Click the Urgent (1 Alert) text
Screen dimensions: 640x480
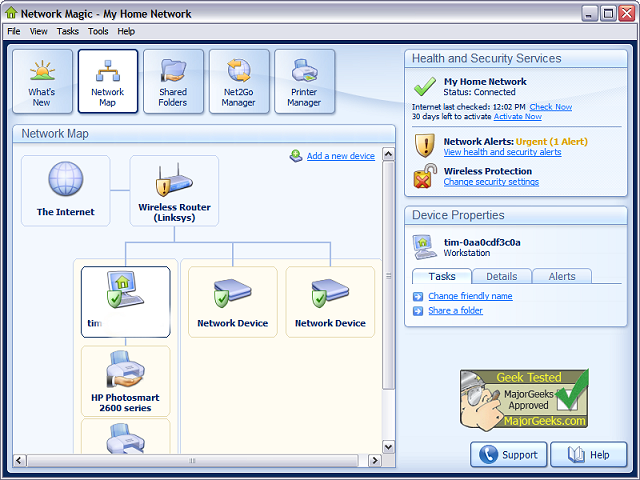click(551, 142)
